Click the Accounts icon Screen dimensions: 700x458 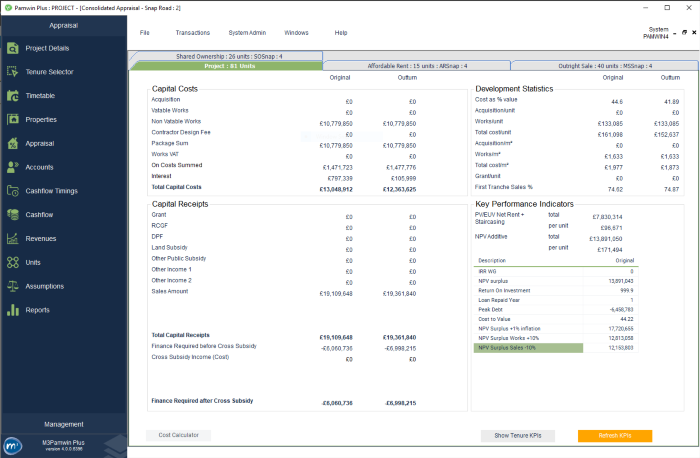13,167
